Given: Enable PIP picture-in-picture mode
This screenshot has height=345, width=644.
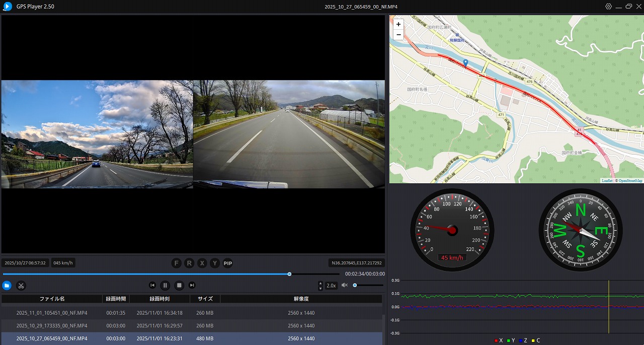Looking at the screenshot, I should click(x=228, y=263).
